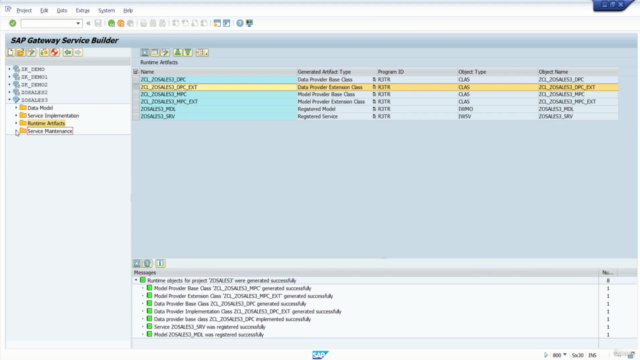Click the left navigation arrow above tree

pyautogui.click(x=67, y=52)
